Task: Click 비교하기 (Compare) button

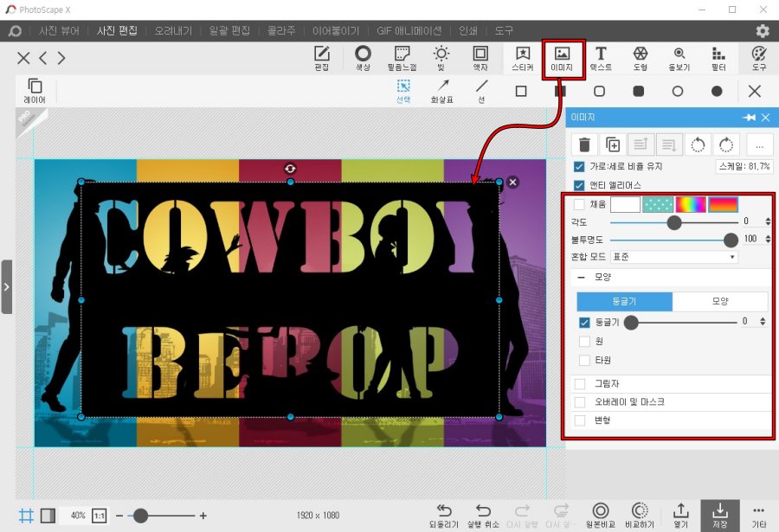Action: click(x=640, y=515)
